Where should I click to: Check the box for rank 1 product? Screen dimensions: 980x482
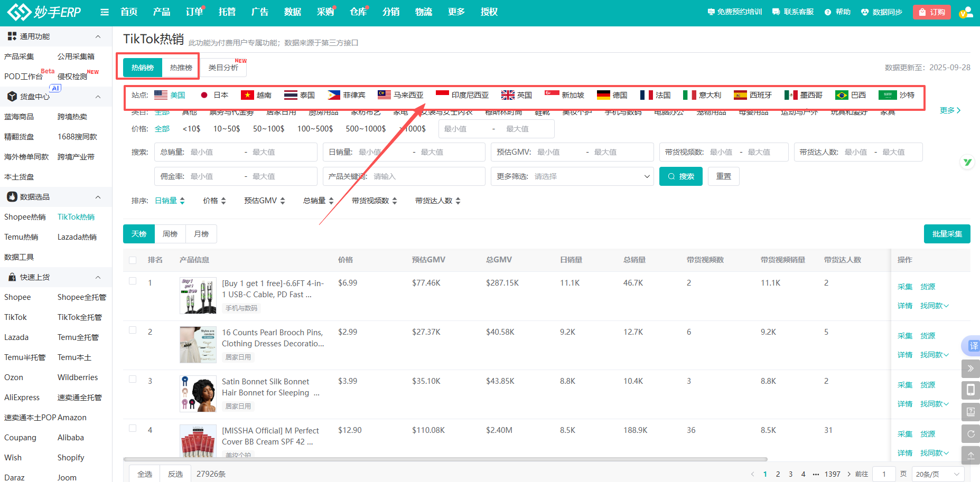tap(133, 281)
